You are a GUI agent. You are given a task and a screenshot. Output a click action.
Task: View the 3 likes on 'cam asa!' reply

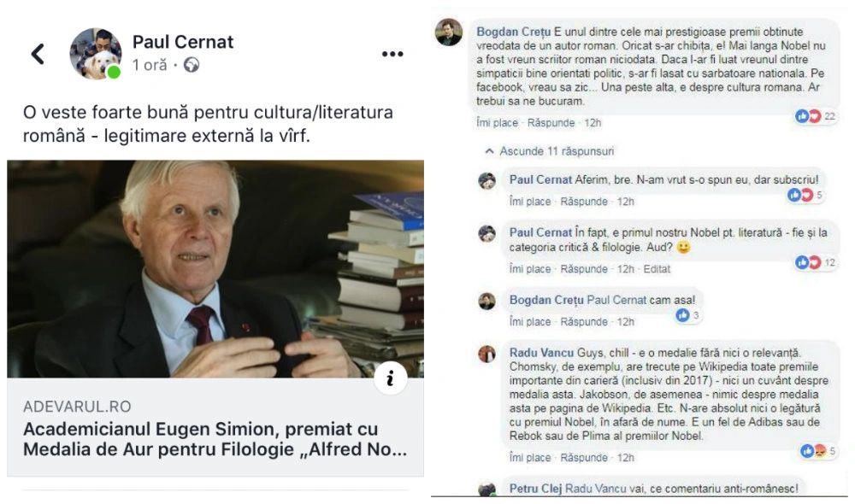687,315
